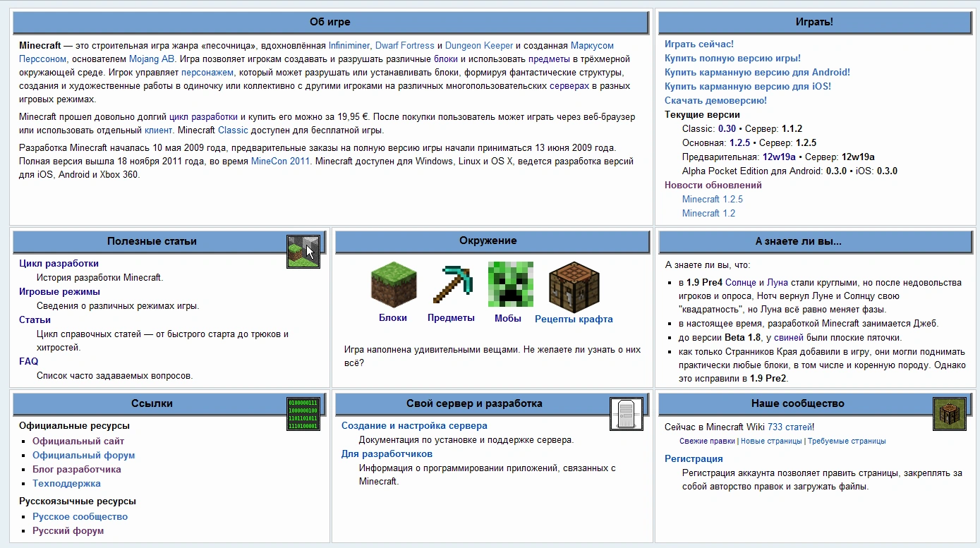
Task: Open the Солнце link
Action: [740, 283]
